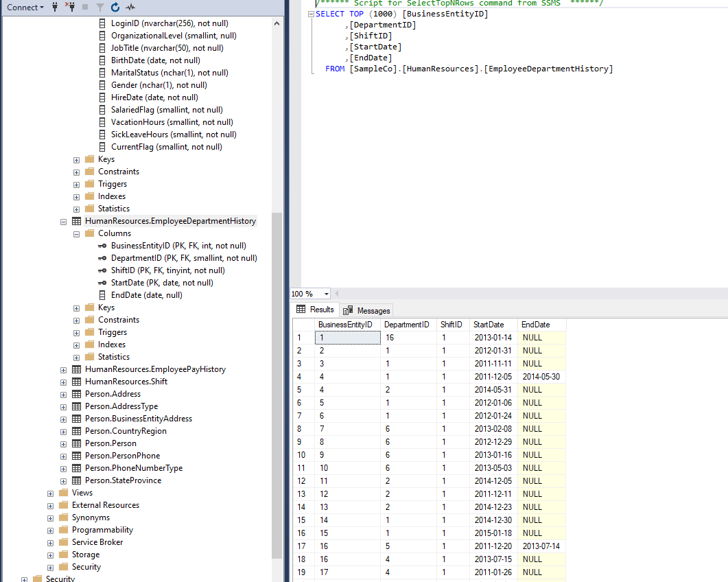Image resolution: width=728 pixels, height=582 pixels.
Task: Select the DepartmentID cell showing 16
Action: click(408, 338)
